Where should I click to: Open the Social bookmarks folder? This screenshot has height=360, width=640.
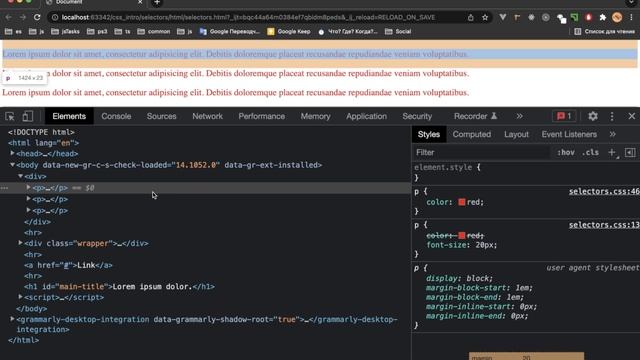398,31
